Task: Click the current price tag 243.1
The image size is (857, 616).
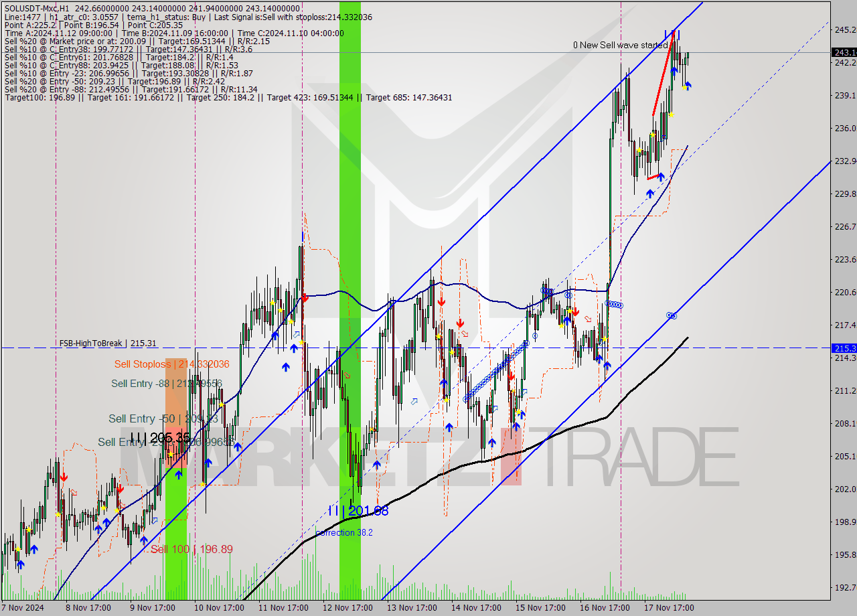Action: click(x=844, y=52)
